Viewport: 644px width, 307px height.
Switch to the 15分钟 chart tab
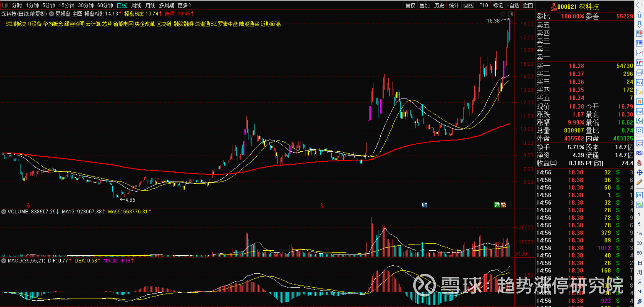click(x=66, y=5)
